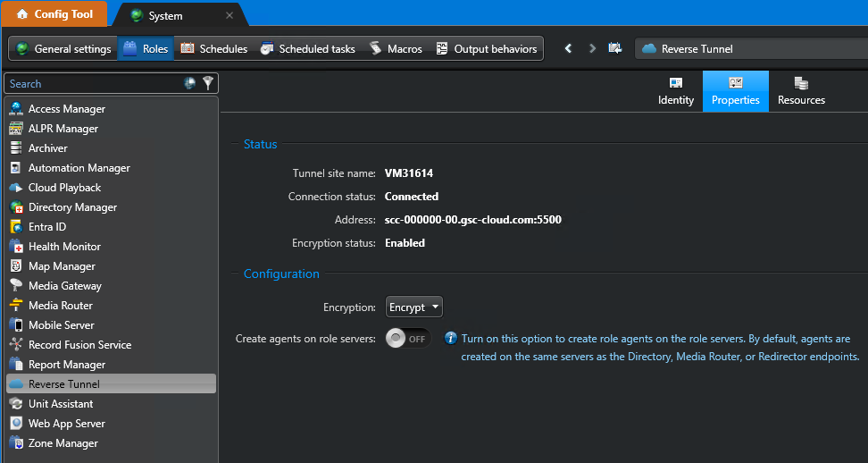Open the Resources tab

coord(801,91)
